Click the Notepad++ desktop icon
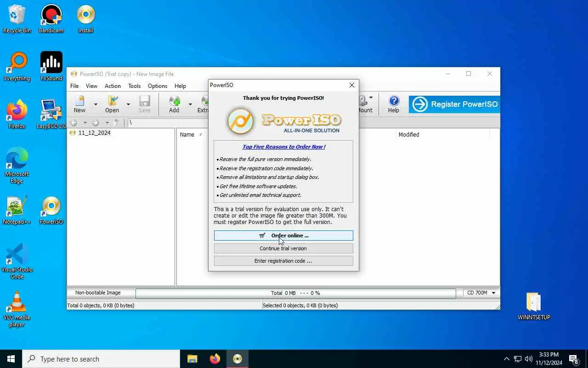Image resolution: width=588 pixels, height=368 pixels. tap(17, 210)
